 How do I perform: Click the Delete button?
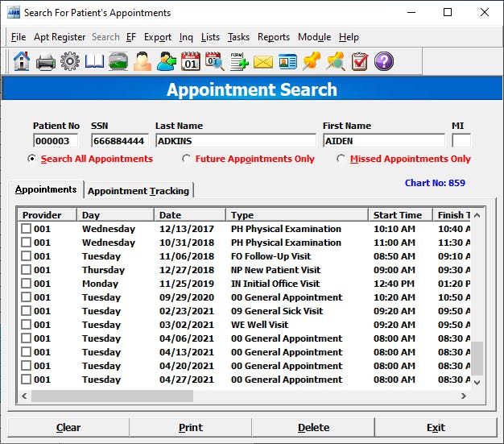pos(313,427)
